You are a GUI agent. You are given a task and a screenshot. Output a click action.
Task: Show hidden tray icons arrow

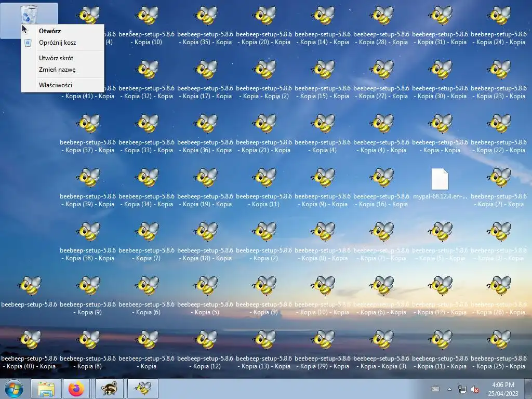coord(449,389)
